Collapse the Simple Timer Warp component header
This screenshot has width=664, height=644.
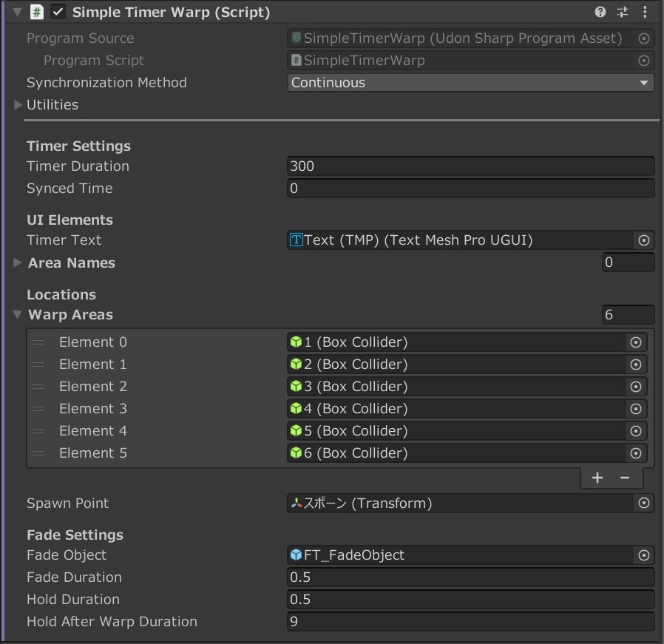pos(17,13)
